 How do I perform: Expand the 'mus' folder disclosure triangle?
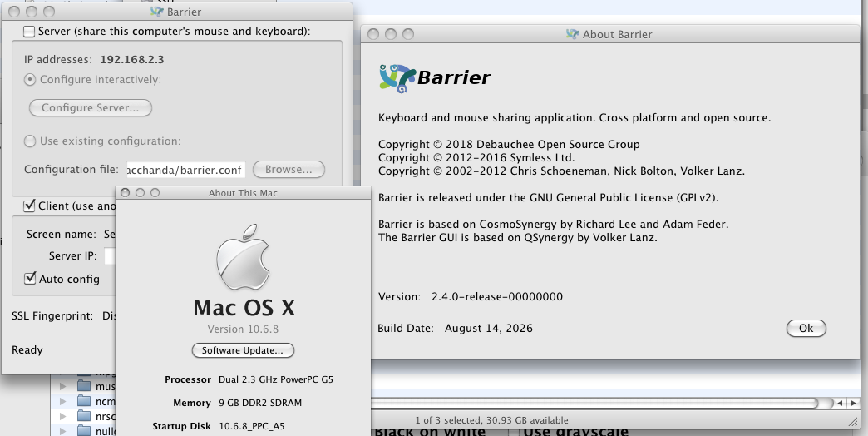point(63,385)
